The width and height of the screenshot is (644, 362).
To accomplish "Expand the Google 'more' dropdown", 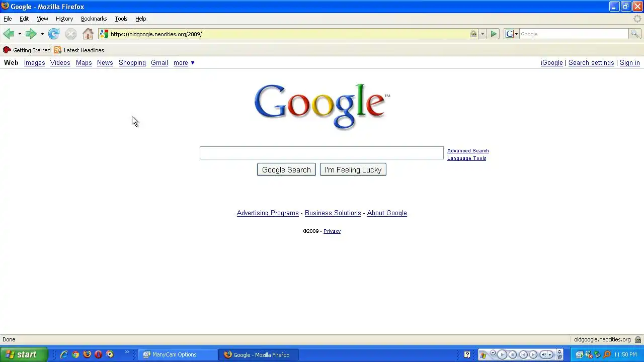I will 184,63.
